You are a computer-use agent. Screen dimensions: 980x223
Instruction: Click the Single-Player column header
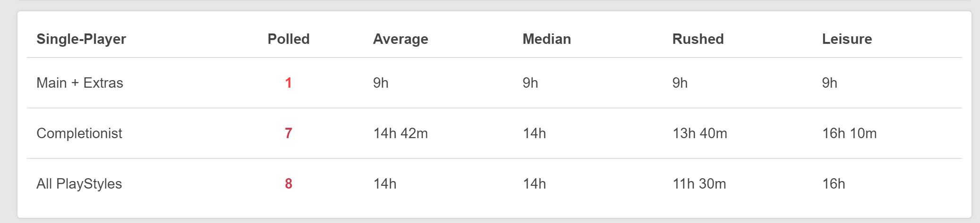(81, 39)
